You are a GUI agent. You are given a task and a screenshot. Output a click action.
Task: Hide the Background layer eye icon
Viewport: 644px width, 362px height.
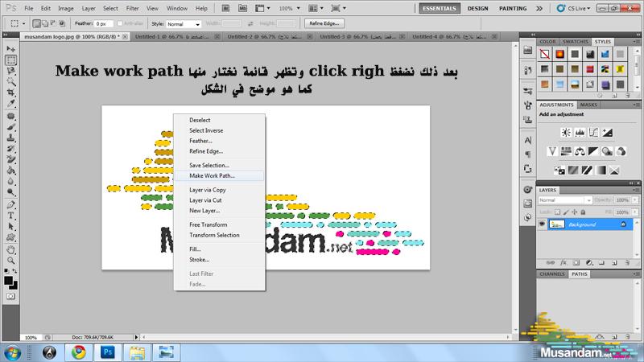(542, 224)
